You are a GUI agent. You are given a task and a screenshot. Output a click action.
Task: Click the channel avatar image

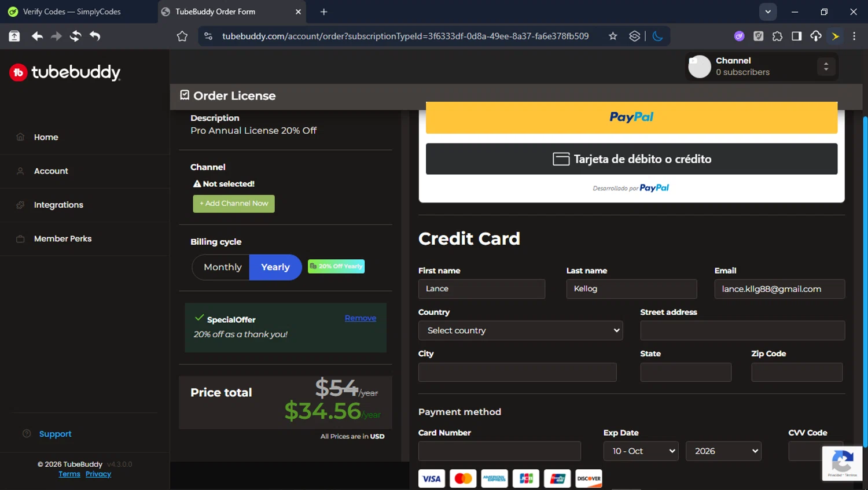699,67
